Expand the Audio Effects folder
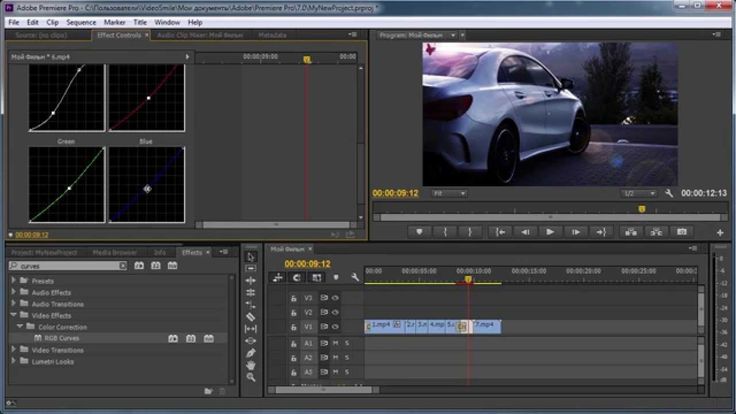The image size is (736, 414). pyautogui.click(x=14, y=293)
